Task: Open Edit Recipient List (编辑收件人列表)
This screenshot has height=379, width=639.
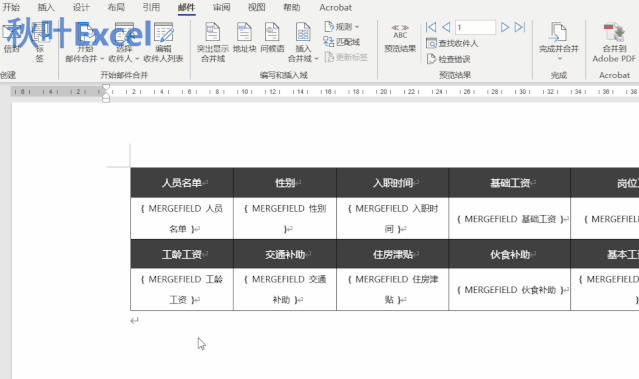Action: click(x=163, y=42)
